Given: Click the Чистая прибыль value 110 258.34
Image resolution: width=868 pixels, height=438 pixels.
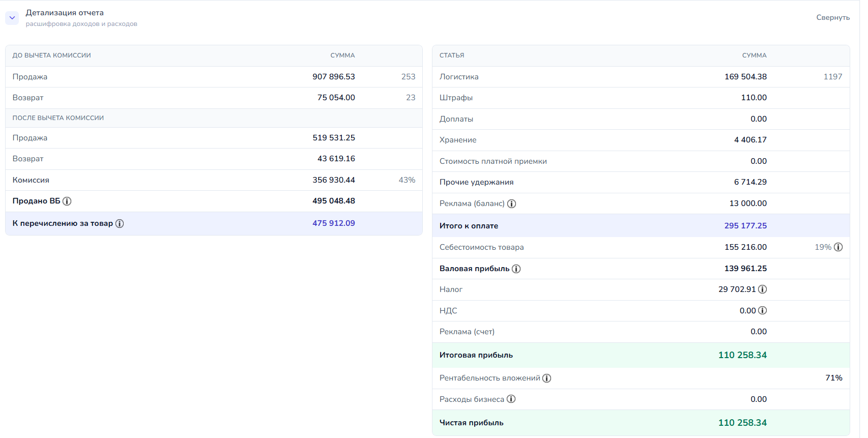Looking at the screenshot, I should (742, 423).
